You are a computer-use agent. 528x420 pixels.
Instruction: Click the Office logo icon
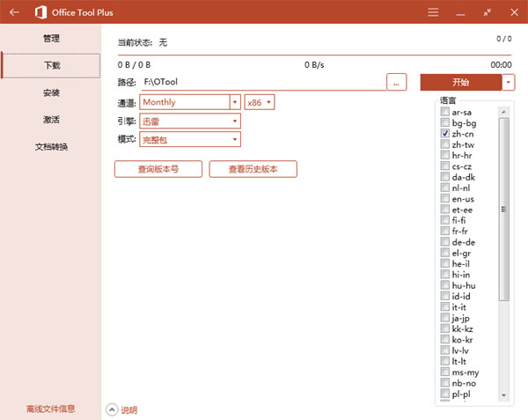[41, 12]
